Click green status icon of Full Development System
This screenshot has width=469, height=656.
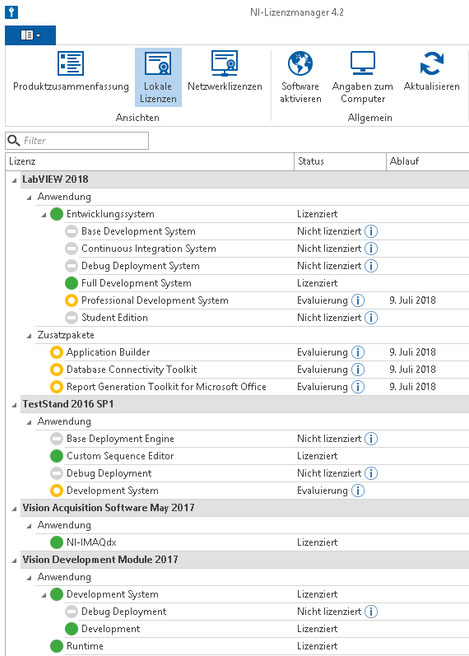coord(72,283)
